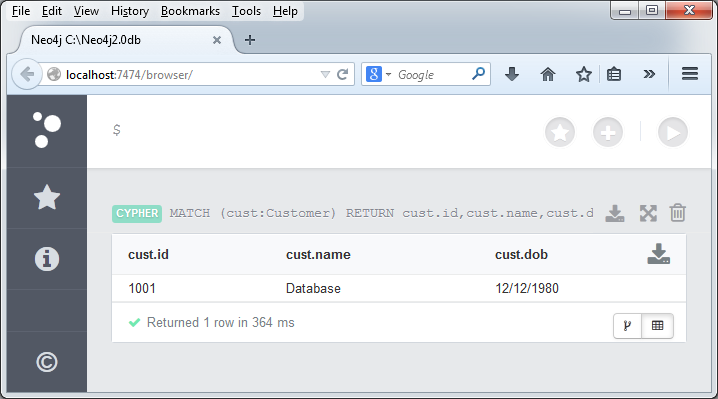
Task: Expand the result frame to fullscreen
Action: 648,213
